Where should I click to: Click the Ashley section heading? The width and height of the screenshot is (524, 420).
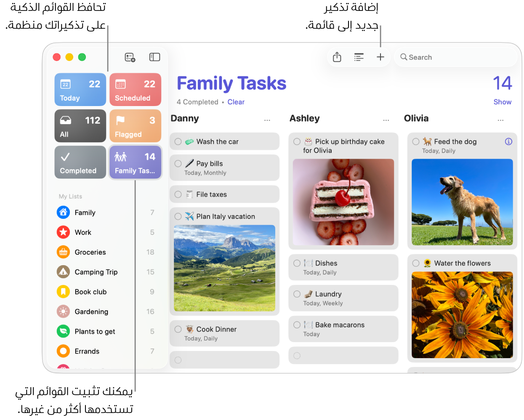(x=304, y=118)
